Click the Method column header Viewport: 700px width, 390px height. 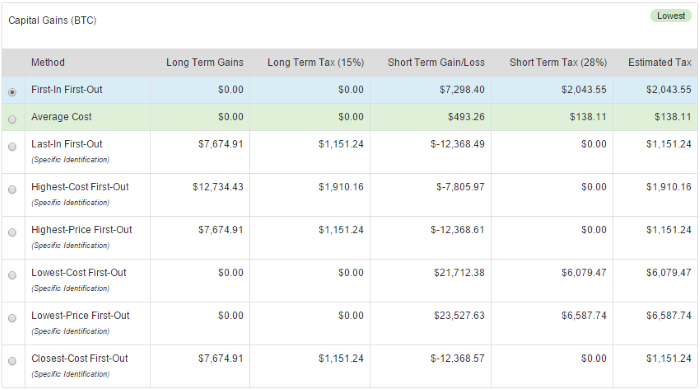click(48, 62)
